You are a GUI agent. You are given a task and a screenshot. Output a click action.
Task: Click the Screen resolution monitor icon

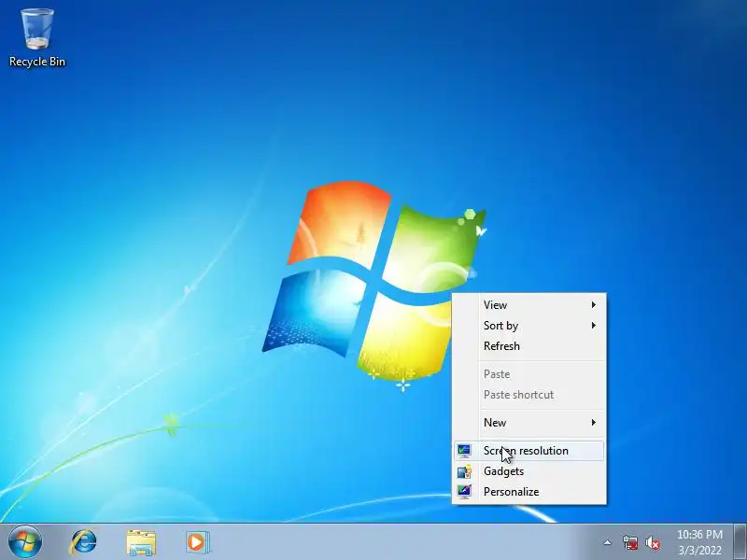click(464, 451)
